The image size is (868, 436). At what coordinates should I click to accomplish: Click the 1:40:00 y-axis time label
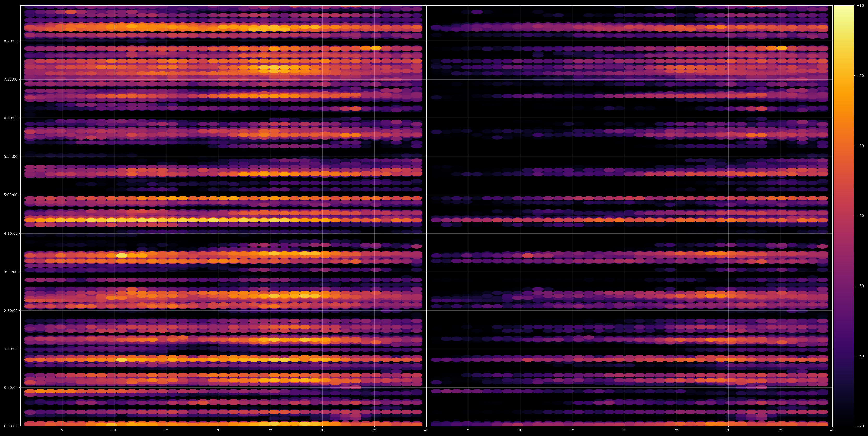pos(10,349)
